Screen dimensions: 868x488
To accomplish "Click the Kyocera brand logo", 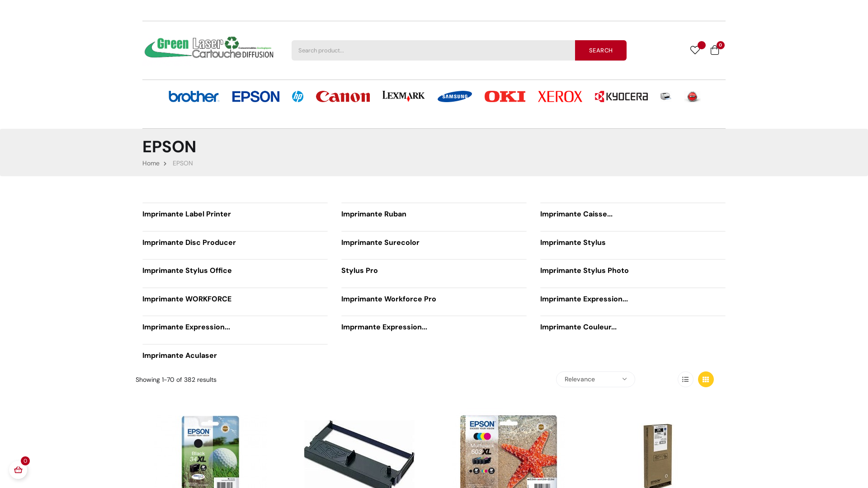I will coord(621,96).
